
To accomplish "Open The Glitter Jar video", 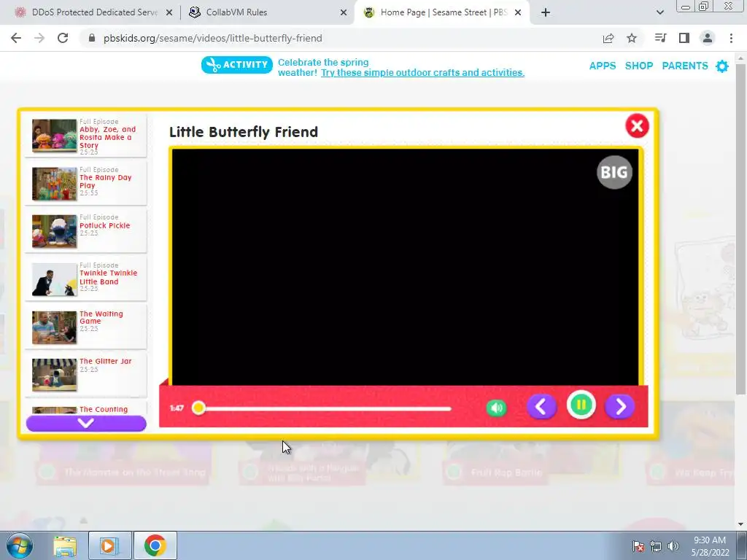I will point(86,374).
